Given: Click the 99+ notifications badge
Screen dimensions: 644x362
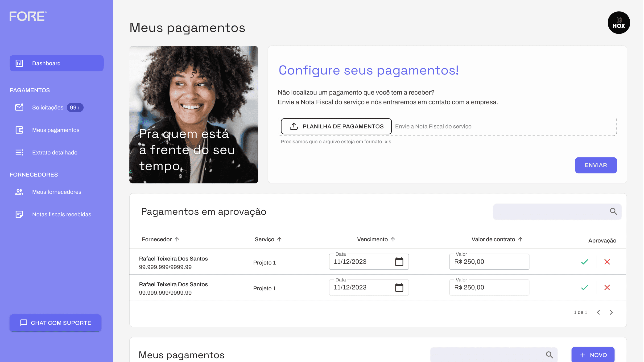Looking at the screenshot, I should pos(75,107).
